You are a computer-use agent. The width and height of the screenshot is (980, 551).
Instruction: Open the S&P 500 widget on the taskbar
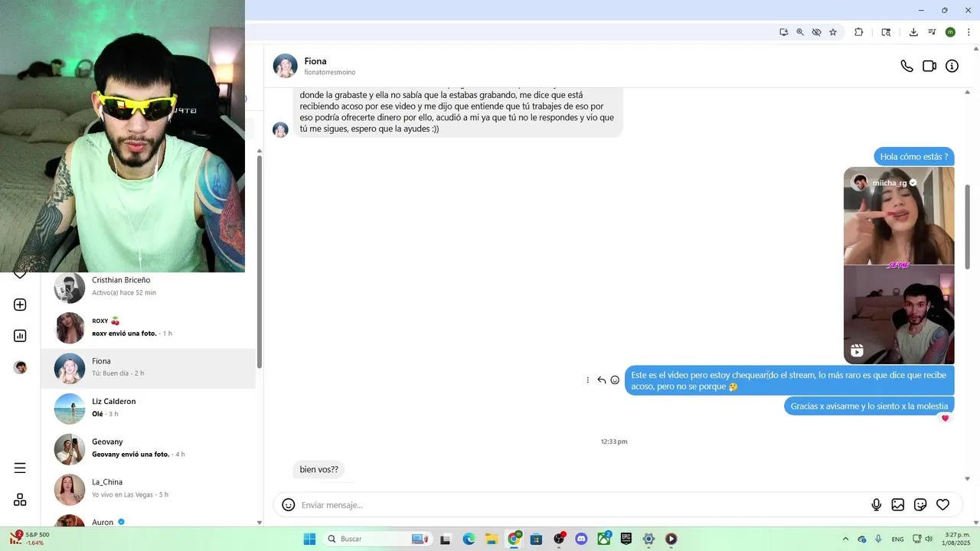pyautogui.click(x=29, y=539)
